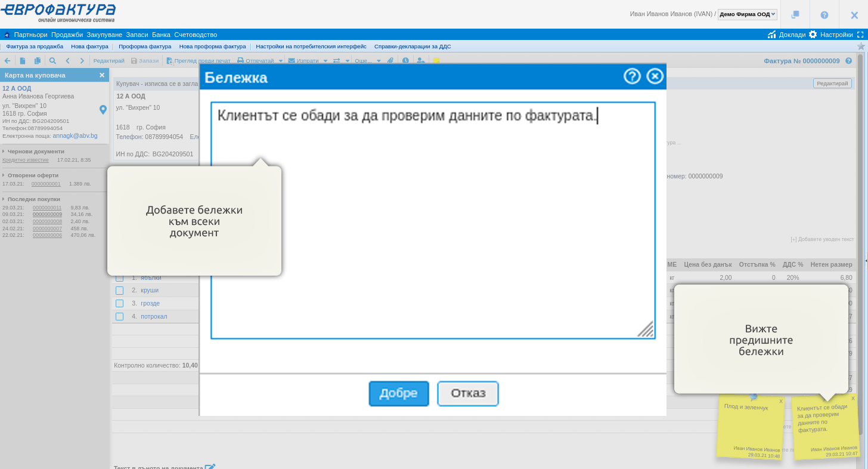Check the box for item потрокал

point(119,317)
